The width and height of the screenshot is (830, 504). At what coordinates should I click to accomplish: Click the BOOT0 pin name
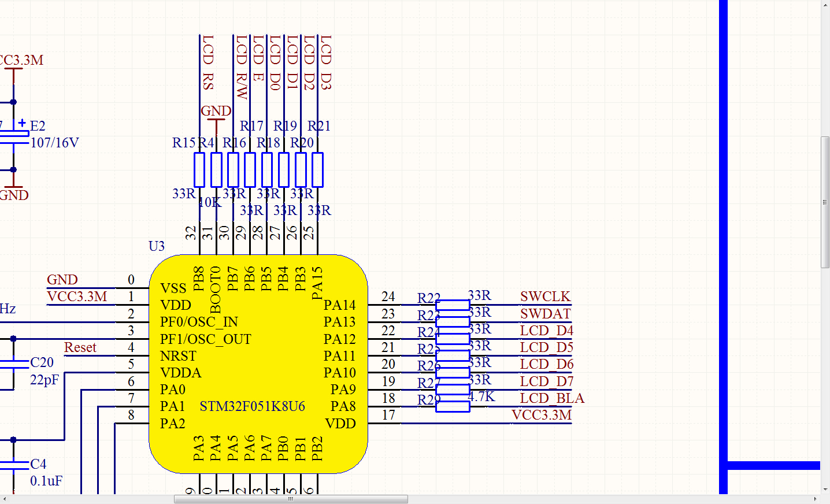pyautogui.click(x=216, y=289)
